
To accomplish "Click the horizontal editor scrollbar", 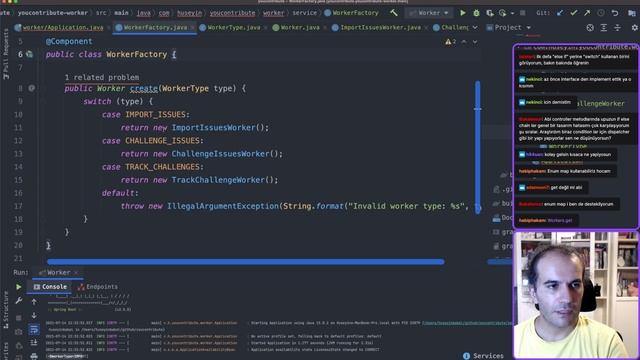I will point(246,262).
